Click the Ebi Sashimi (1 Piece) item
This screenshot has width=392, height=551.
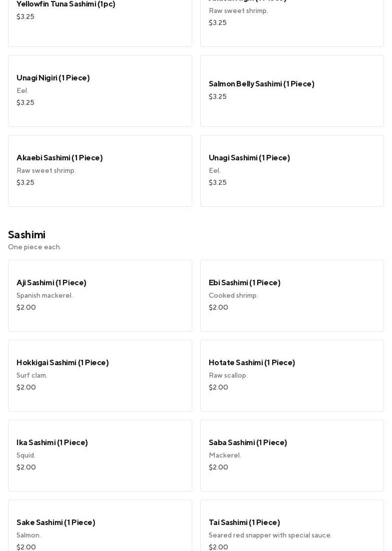[x=292, y=295]
